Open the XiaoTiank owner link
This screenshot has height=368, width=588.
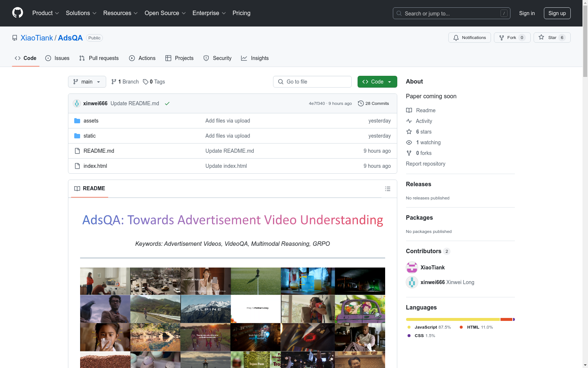[x=37, y=38]
